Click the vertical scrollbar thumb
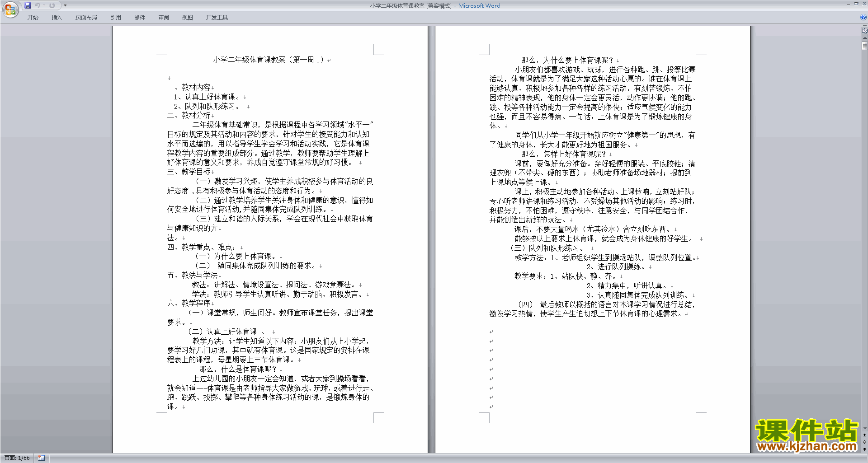 864,46
